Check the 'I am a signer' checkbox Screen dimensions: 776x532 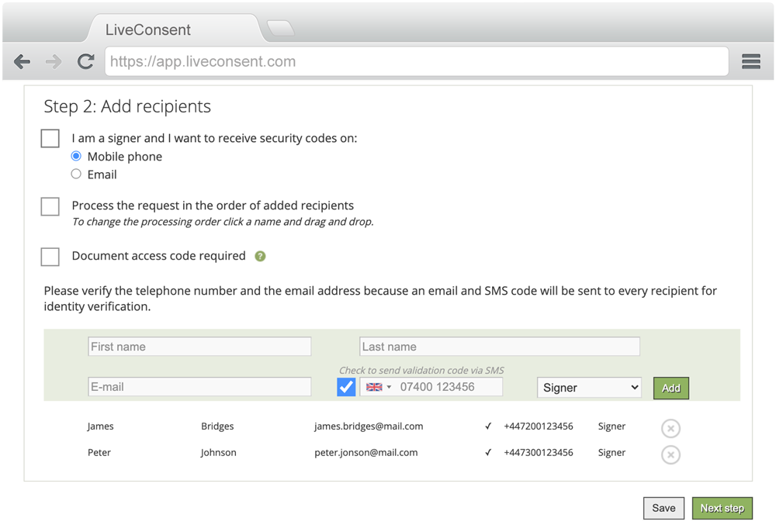(50, 139)
